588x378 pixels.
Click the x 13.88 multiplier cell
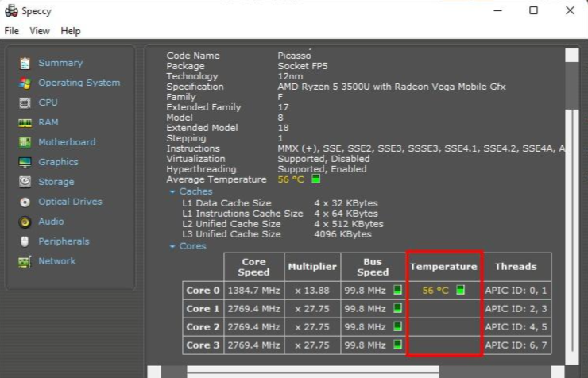tap(312, 291)
